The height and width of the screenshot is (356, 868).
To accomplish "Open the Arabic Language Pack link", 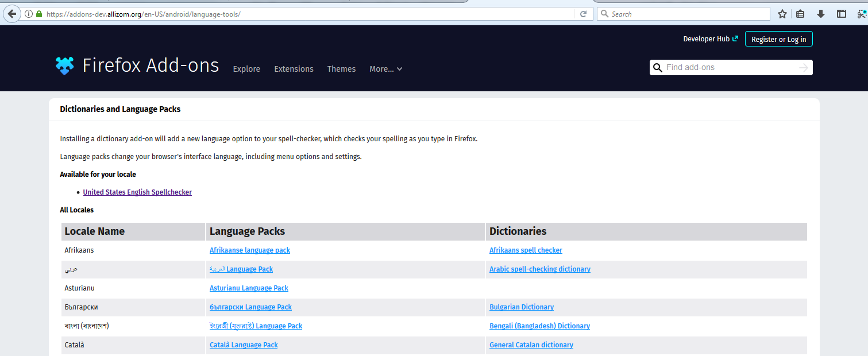I will pyautogui.click(x=241, y=269).
